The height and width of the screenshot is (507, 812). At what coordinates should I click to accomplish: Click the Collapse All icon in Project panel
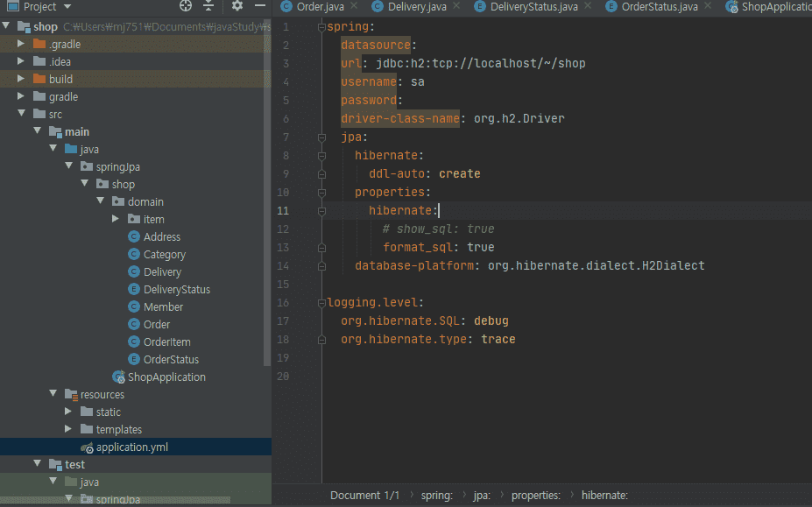pos(208,6)
